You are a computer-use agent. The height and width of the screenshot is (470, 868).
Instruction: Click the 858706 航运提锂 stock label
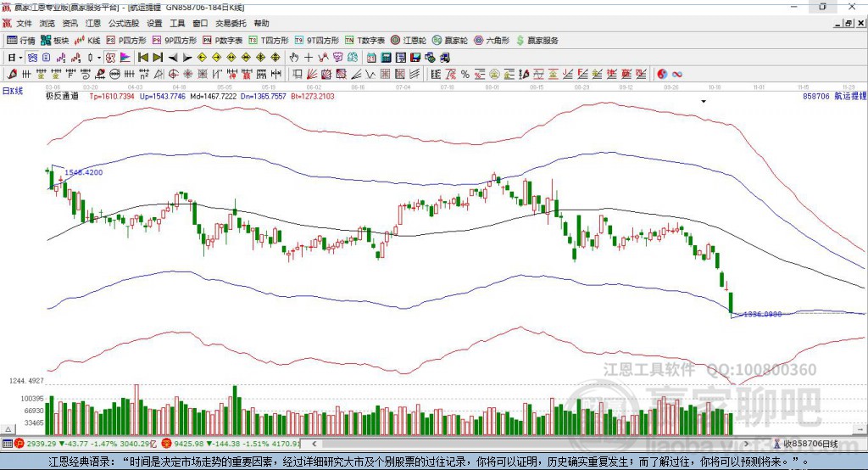834,96
